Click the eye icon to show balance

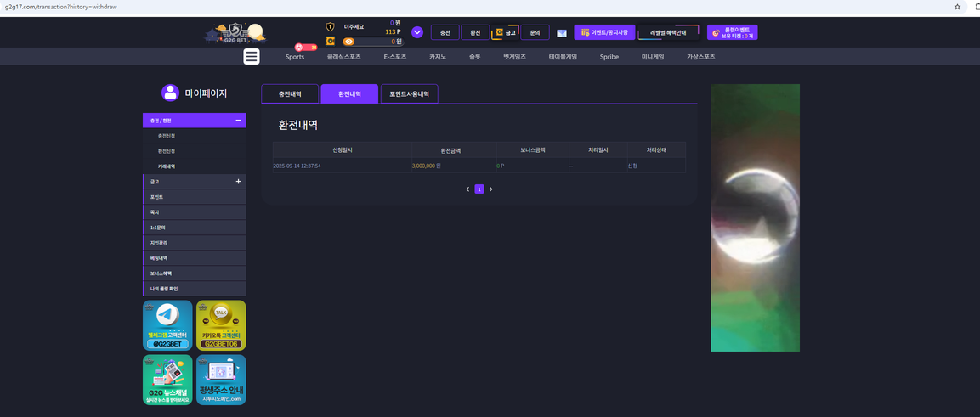point(348,42)
